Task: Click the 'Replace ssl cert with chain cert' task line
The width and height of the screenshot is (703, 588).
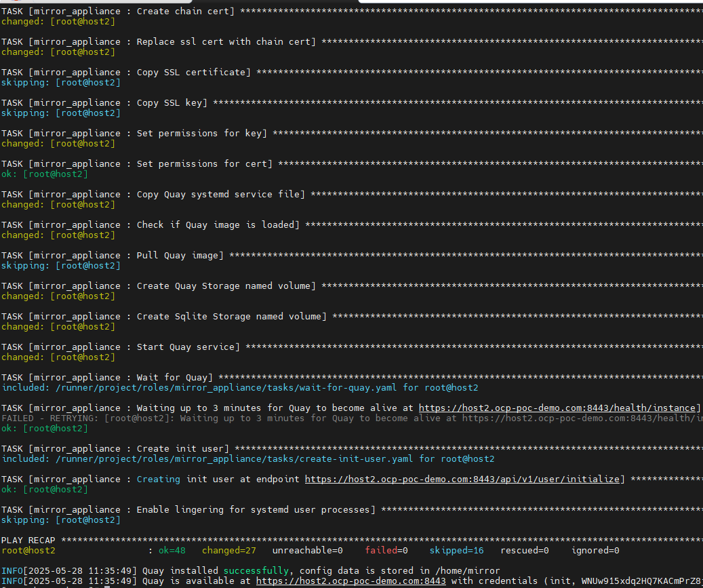Action: [351, 42]
